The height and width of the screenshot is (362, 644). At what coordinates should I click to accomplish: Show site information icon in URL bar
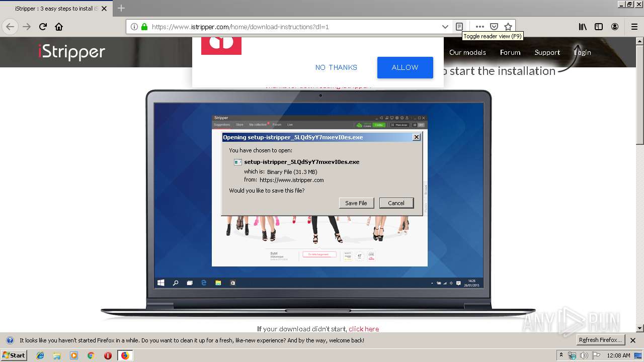tap(134, 27)
